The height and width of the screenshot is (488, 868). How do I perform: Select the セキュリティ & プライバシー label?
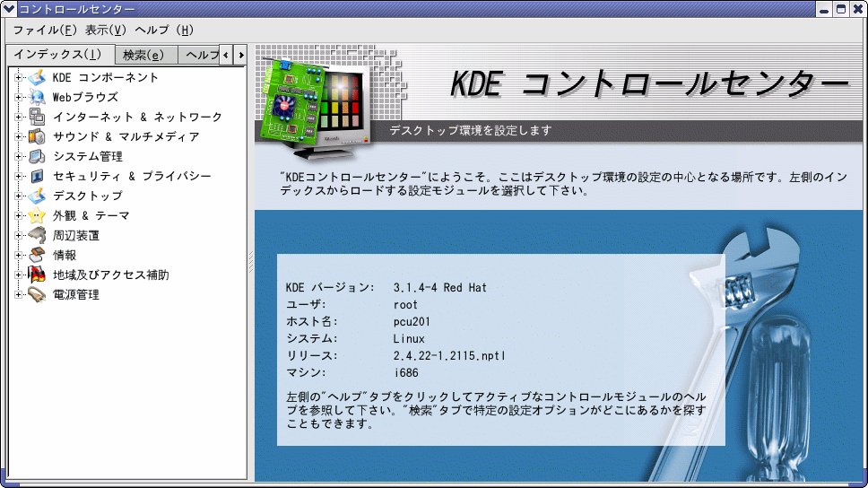(132, 176)
